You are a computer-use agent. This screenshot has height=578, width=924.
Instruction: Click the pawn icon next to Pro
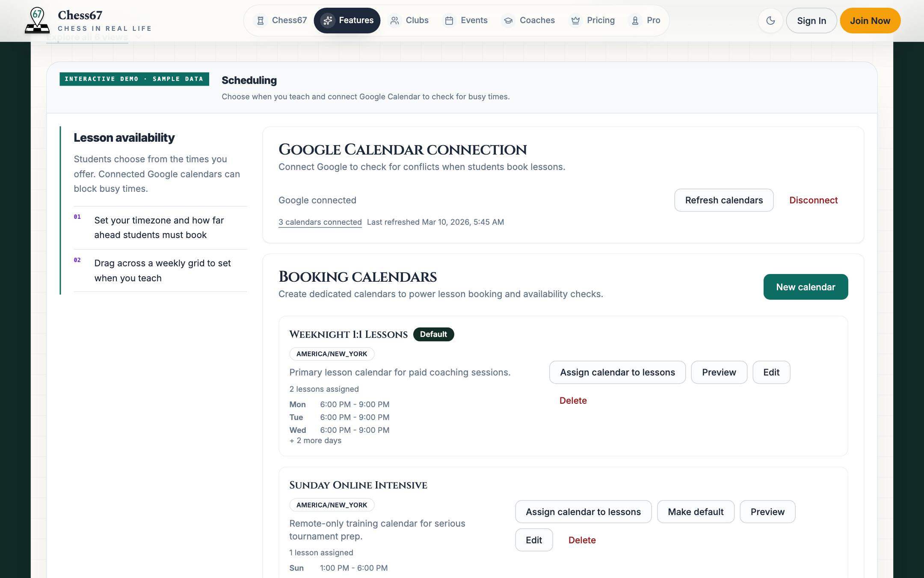[635, 21]
